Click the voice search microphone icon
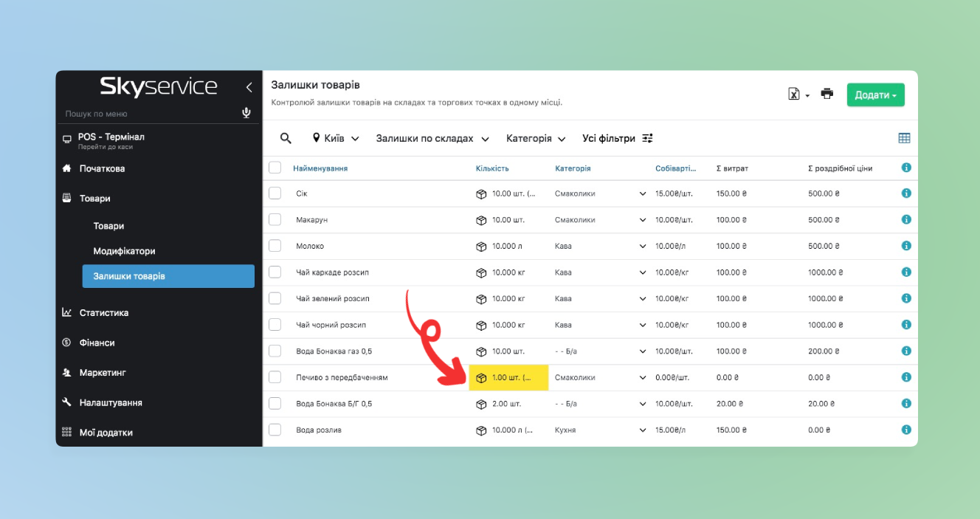 pyautogui.click(x=246, y=113)
